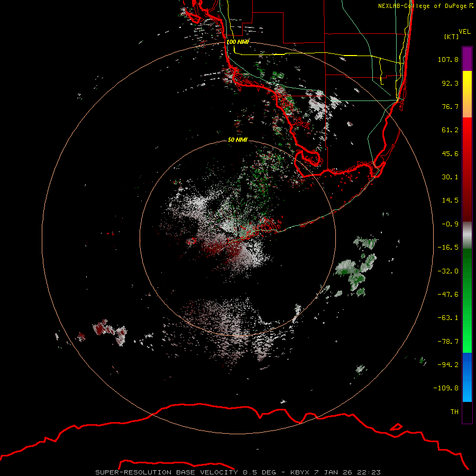The width and height of the screenshot is (476, 476).
Task: Click the bright green segment of the color bar
Action: pyautogui.click(x=467, y=300)
